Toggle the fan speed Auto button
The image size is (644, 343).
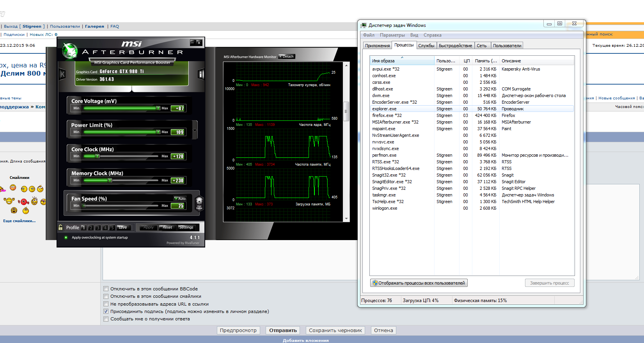[180, 199]
